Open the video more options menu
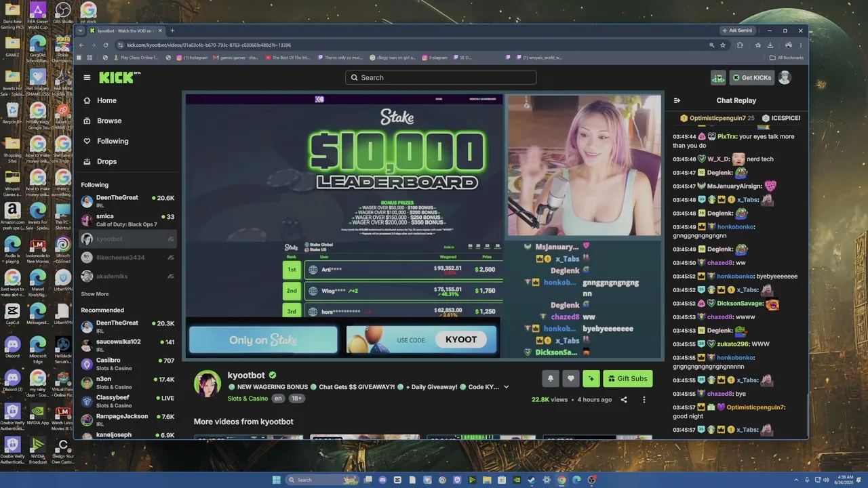This screenshot has height=488, width=868. (x=644, y=400)
